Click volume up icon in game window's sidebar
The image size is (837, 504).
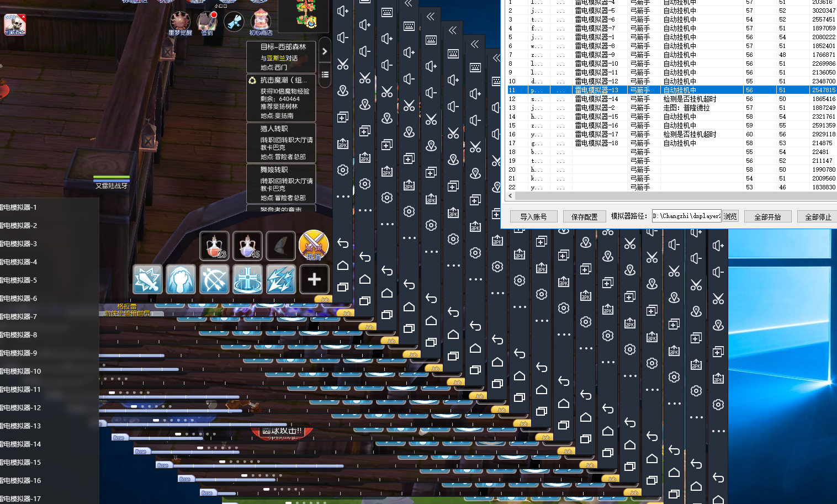pos(343,10)
